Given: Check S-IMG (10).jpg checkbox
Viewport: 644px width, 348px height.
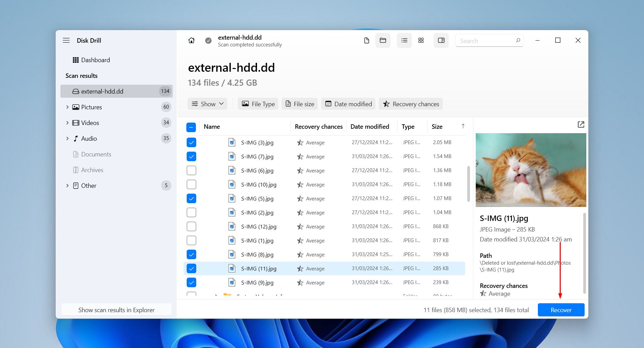Looking at the screenshot, I should coord(191,184).
